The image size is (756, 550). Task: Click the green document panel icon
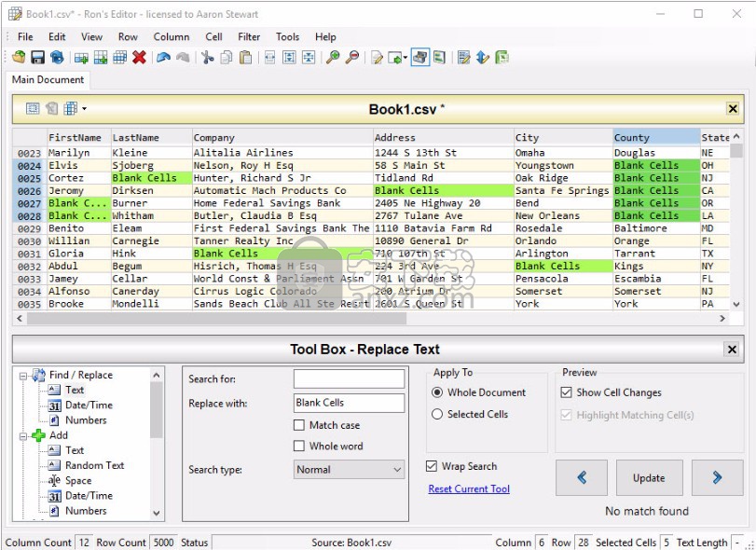(439, 58)
